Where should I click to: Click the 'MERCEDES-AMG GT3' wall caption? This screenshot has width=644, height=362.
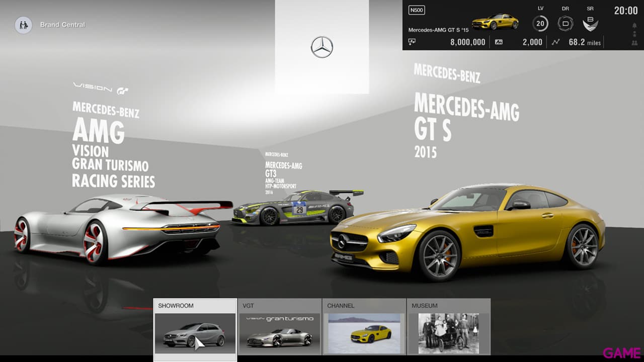tap(284, 169)
